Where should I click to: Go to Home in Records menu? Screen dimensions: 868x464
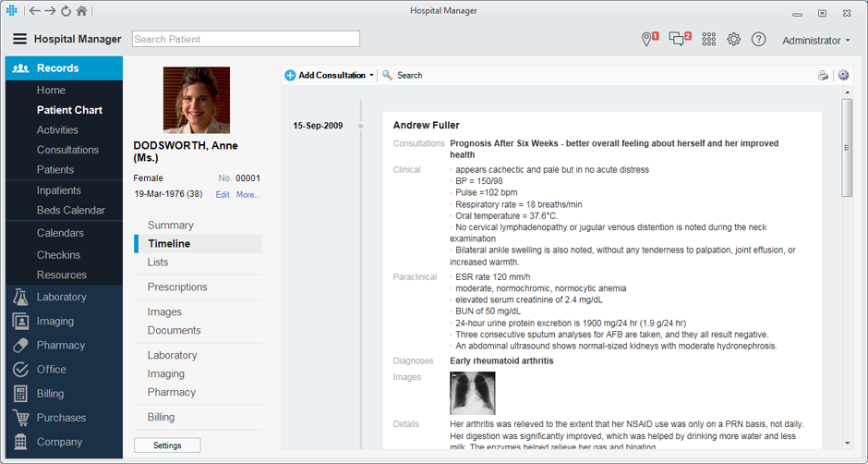point(51,91)
